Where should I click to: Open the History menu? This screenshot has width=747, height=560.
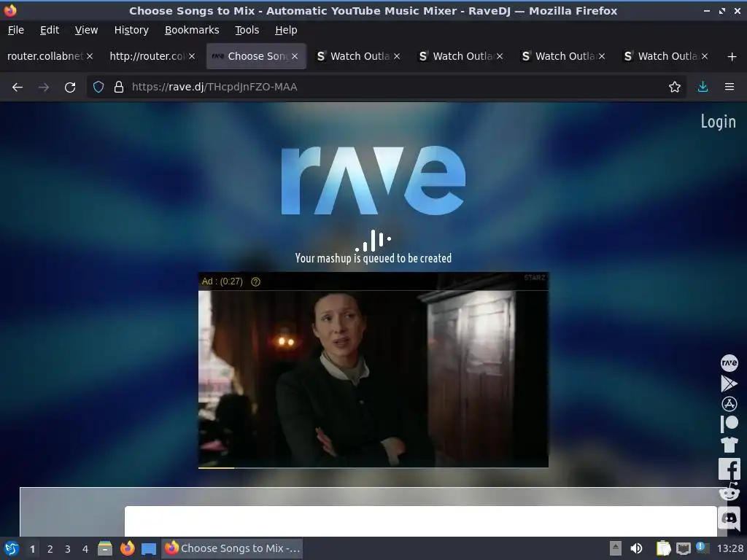coord(131,30)
